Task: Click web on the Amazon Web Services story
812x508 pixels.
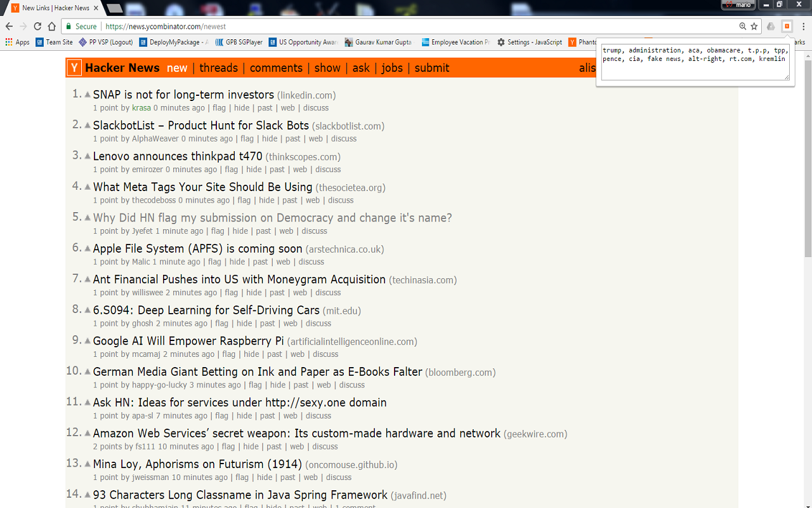Action: tap(297, 446)
